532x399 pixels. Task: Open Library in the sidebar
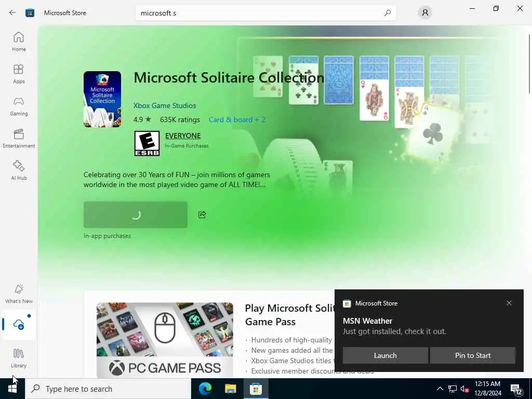pyautogui.click(x=19, y=358)
